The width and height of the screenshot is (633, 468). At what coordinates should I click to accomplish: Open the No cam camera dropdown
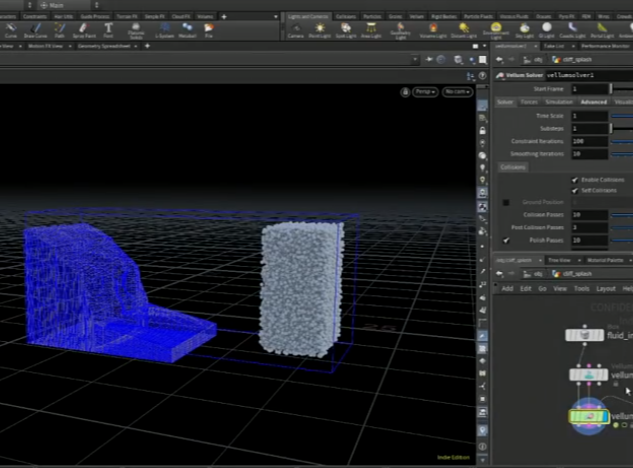point(457,92)
